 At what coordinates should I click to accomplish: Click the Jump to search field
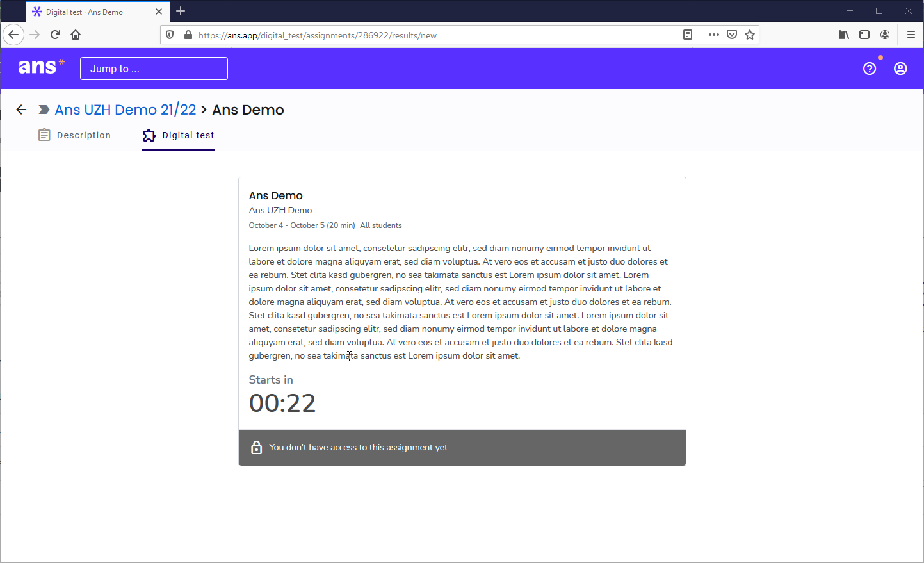click(154, 69)
